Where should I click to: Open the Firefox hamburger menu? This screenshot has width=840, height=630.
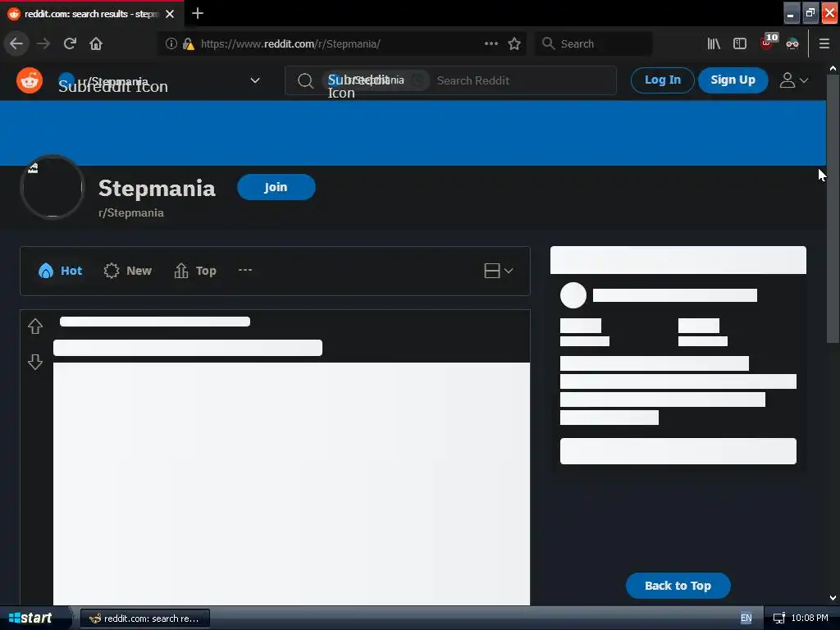[x=824, y=43]
